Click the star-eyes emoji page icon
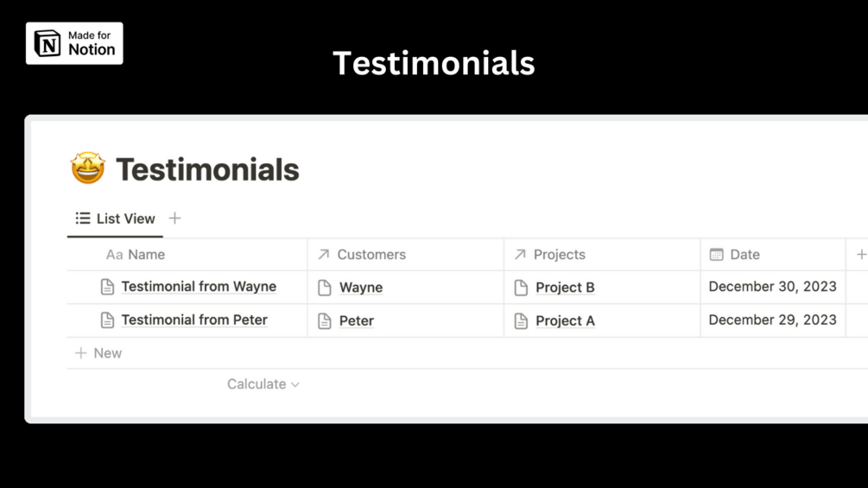The image size is (868, 488). point(87,168)
